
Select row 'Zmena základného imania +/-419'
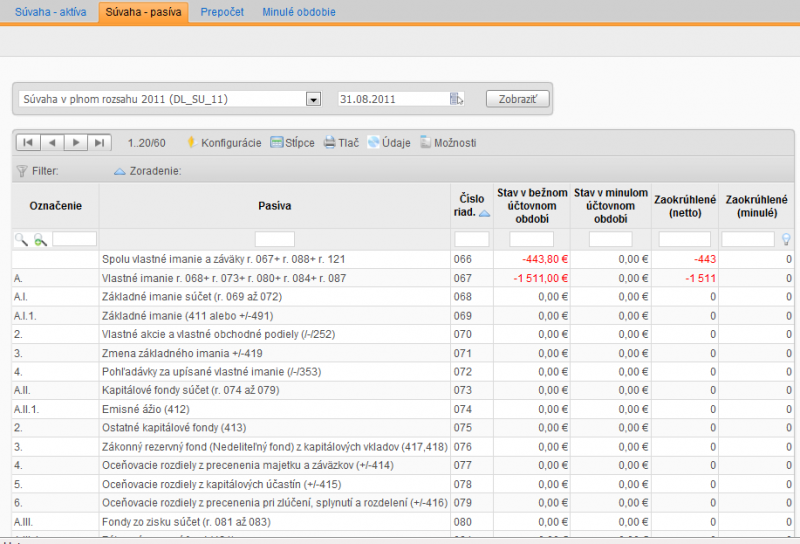(403, 353)
